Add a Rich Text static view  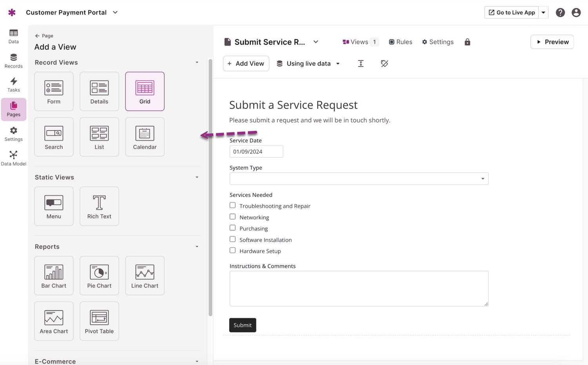[99, 206]
